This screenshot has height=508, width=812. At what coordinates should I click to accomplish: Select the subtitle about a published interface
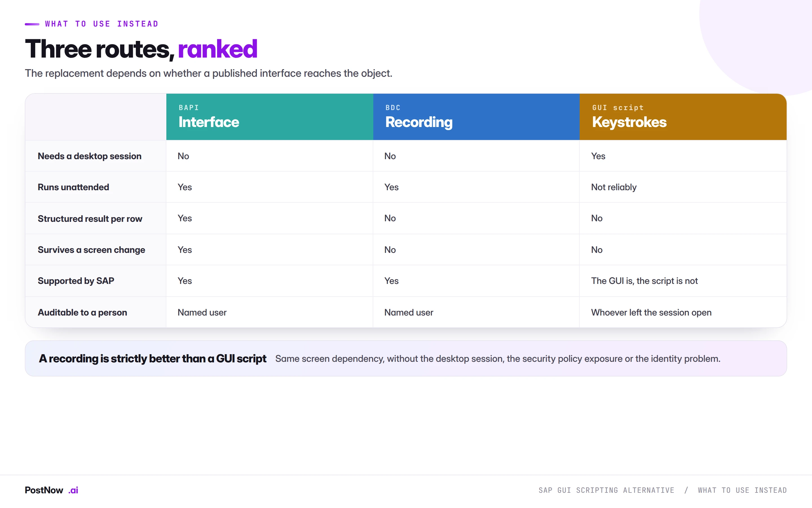tap(208, 73)
